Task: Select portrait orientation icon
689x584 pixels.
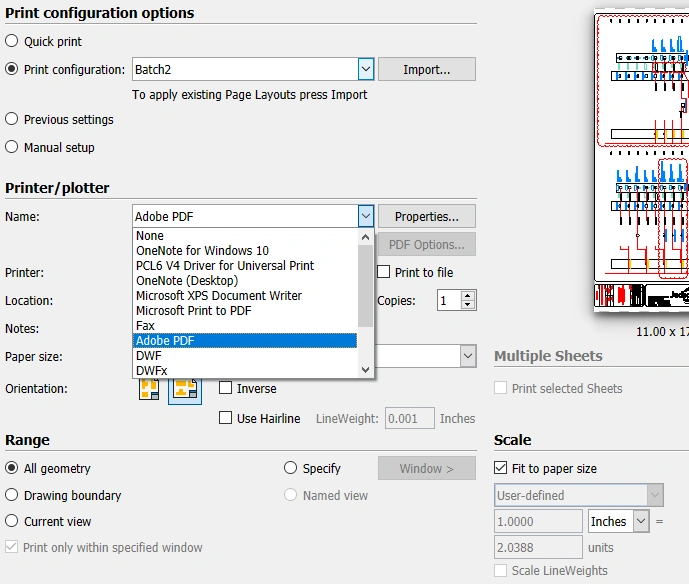Action: point(149,389)
